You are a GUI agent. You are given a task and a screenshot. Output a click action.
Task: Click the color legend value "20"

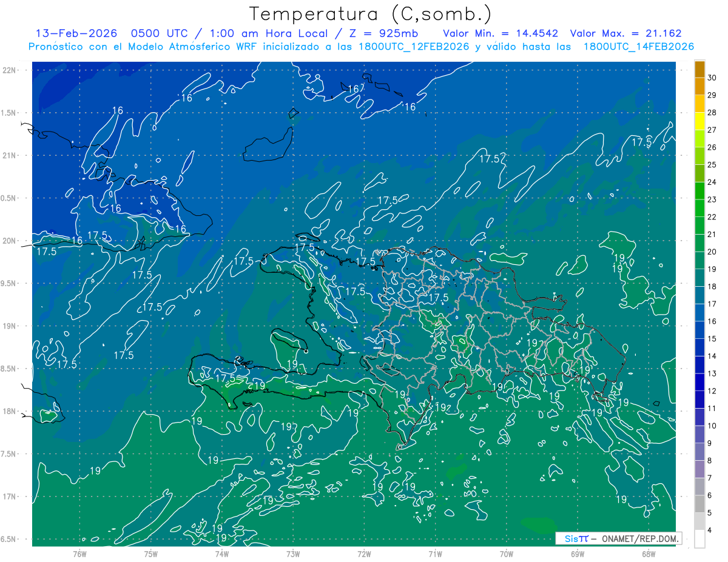(712, 252)
